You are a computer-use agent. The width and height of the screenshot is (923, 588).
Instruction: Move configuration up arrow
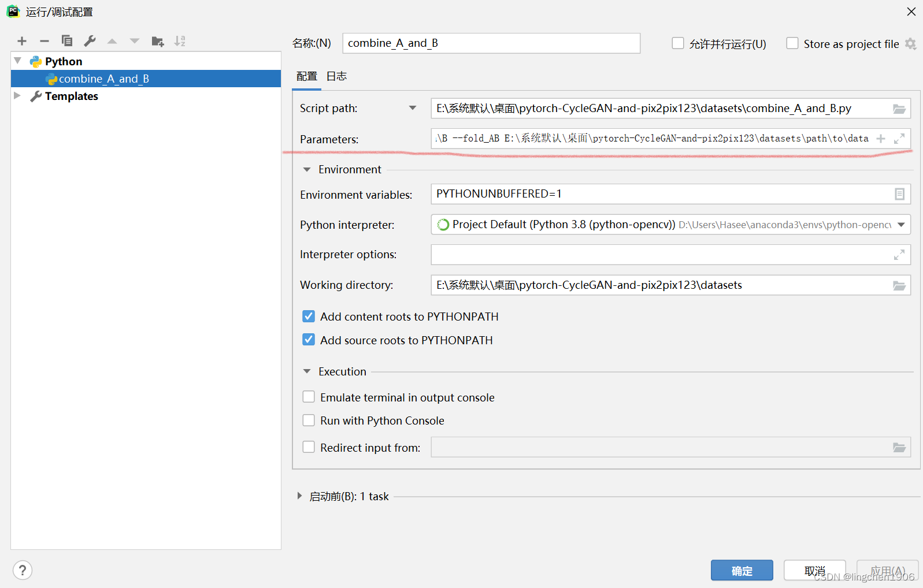click(112, 41)
